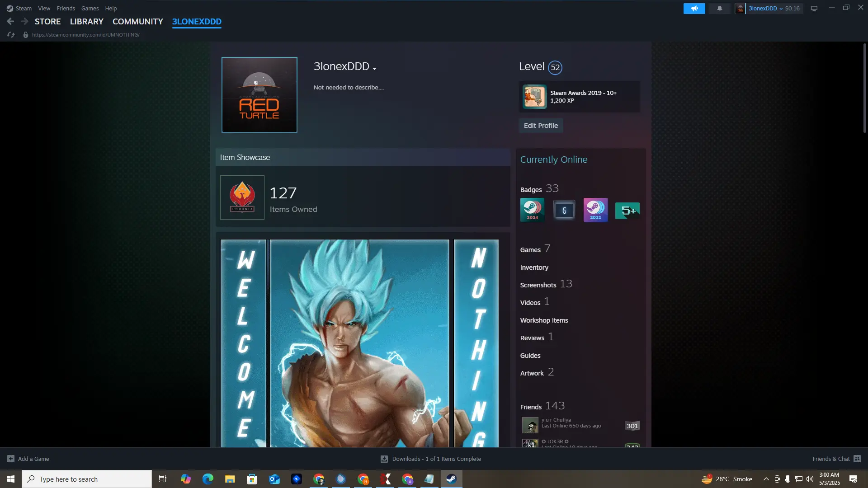Open the Friends & Chat icon
Viewport: 868px width, 488px height.
pos(857,459)
